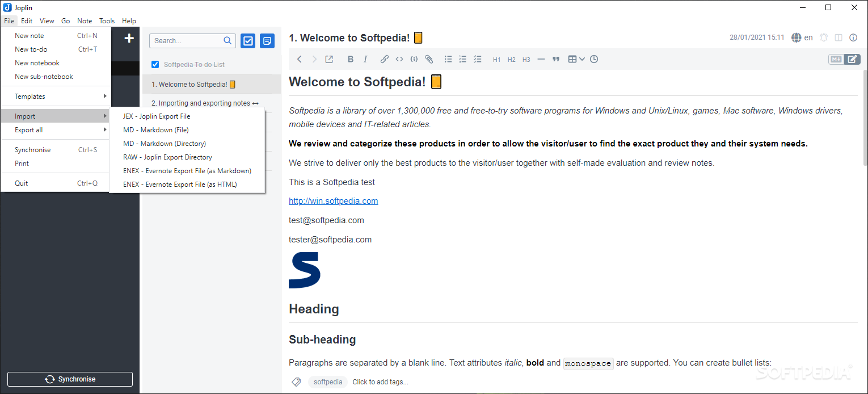The image size is (868, 394).
Task: Apply H1 heading style
Action: (497, 60)
